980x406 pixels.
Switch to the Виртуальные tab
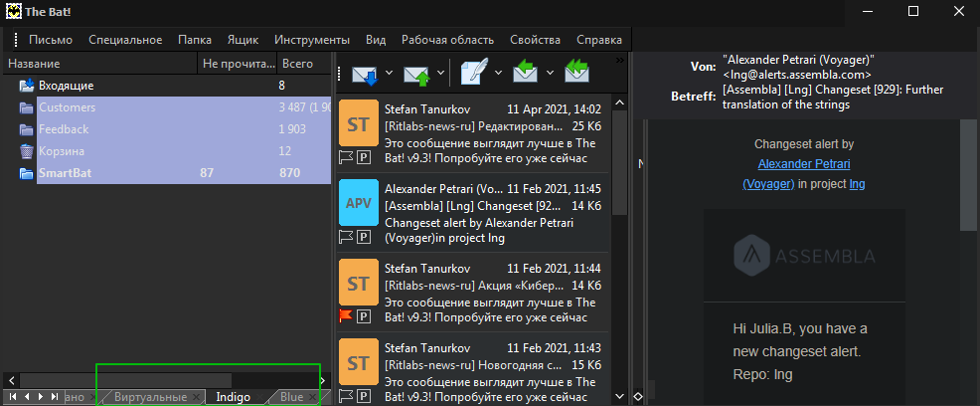point(151,397)
